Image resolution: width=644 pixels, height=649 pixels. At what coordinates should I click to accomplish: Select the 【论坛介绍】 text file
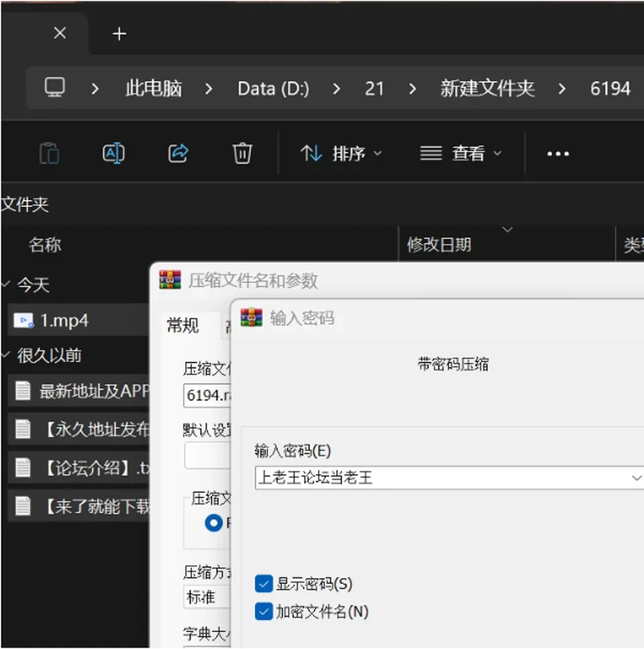coord(78,468)
